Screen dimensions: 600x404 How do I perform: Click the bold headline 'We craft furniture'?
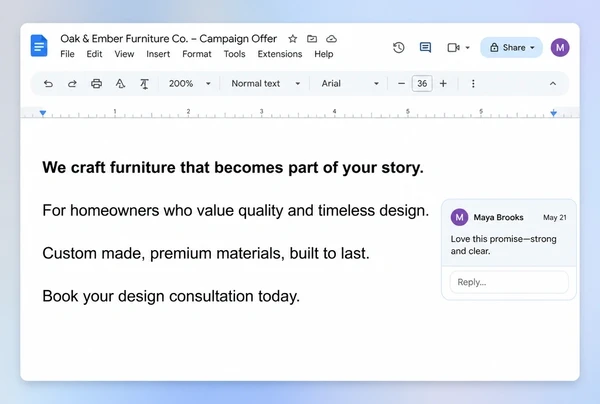click(x=233, y=168)
